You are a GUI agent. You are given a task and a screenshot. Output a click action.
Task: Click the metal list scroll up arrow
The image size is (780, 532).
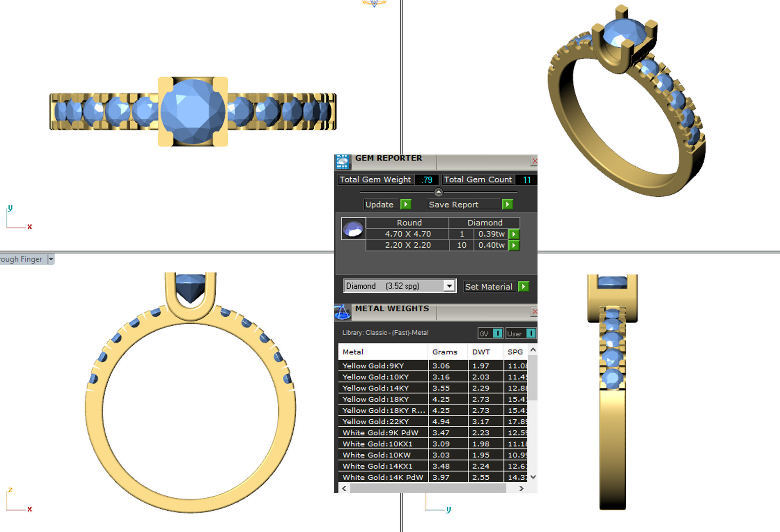pos(533,350)
